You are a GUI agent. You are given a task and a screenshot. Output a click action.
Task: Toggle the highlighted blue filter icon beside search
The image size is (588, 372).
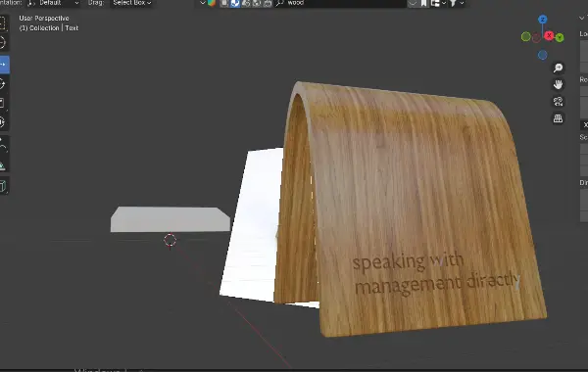[x=235, y=3]
